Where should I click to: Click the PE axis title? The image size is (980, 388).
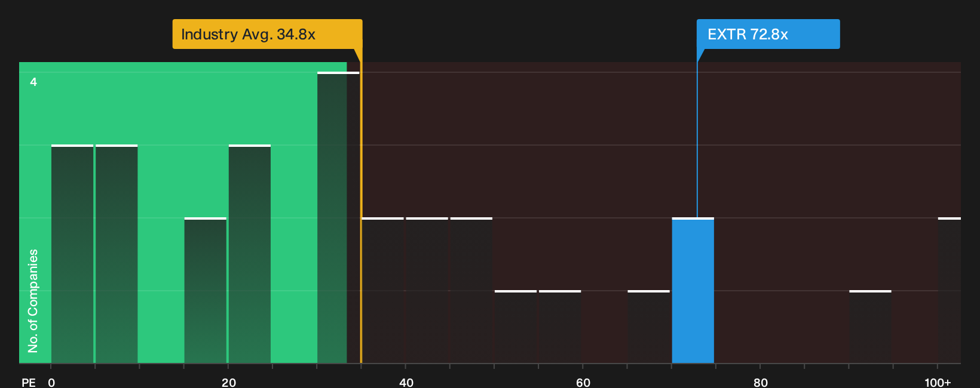pos(29,382)
